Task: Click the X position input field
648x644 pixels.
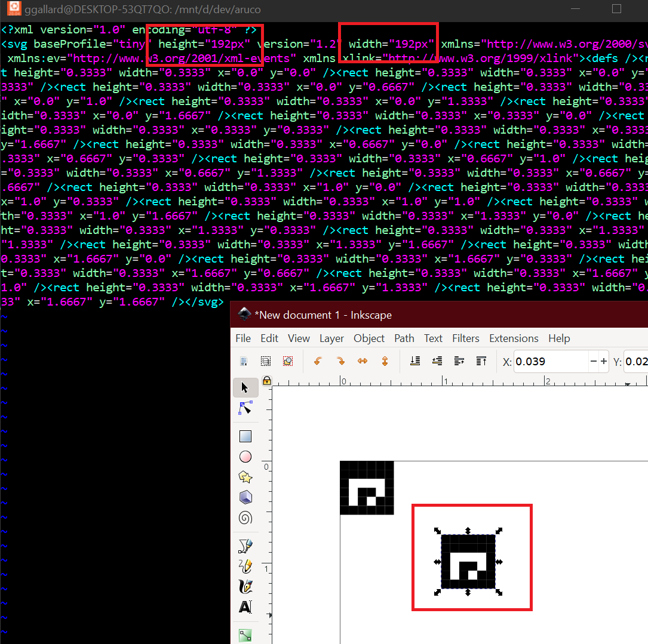Action: tap(549, 361)
